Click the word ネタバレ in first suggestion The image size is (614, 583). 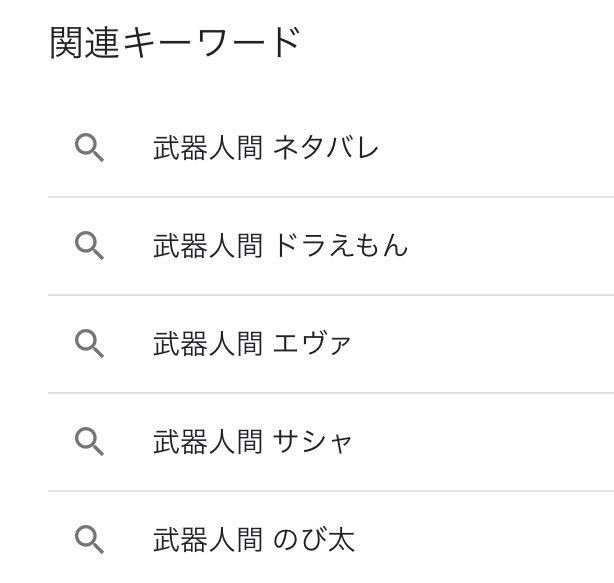(325, 148)
